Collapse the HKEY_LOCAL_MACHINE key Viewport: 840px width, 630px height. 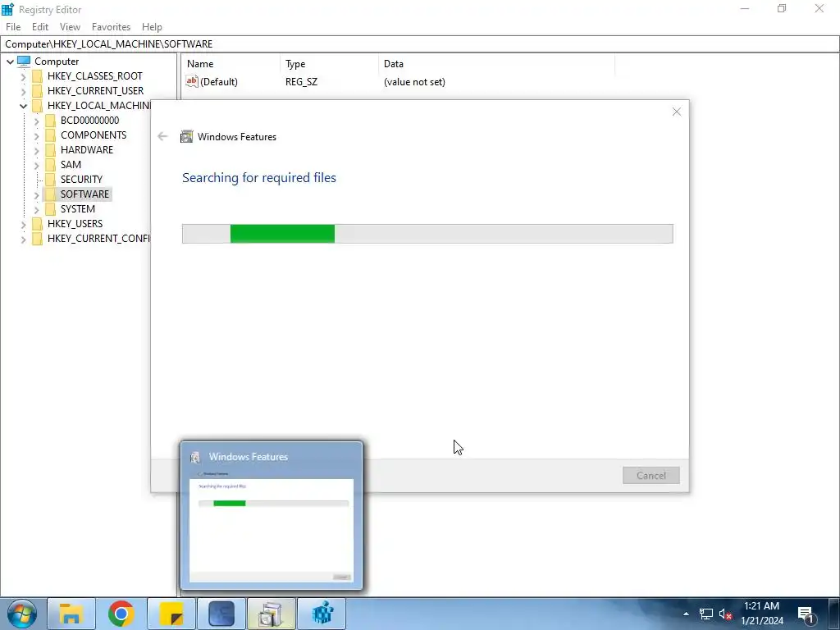23,106
